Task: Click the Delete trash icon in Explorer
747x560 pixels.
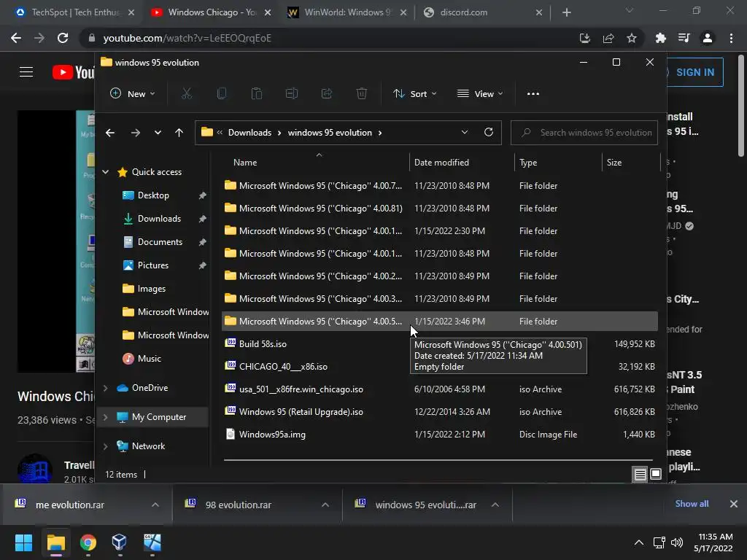Action: point(362,93)
